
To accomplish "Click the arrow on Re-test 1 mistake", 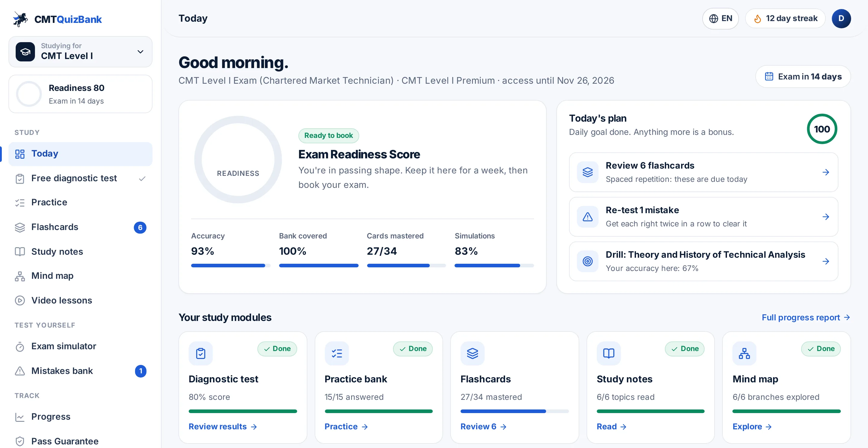I will pos(826,217).
